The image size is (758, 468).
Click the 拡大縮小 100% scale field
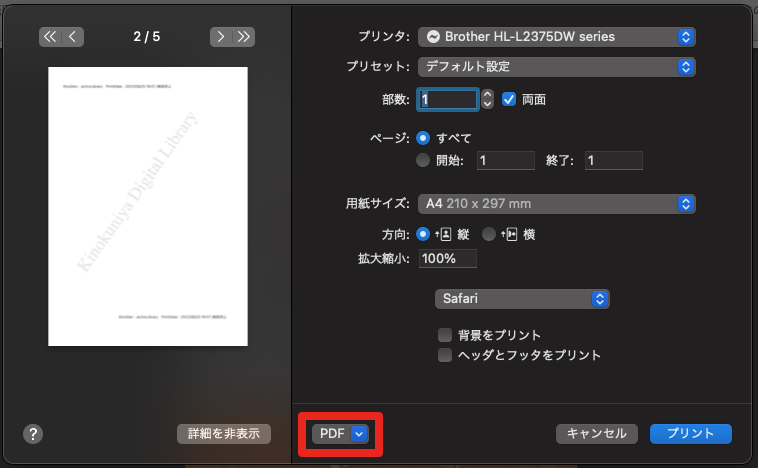pos(447,258)
